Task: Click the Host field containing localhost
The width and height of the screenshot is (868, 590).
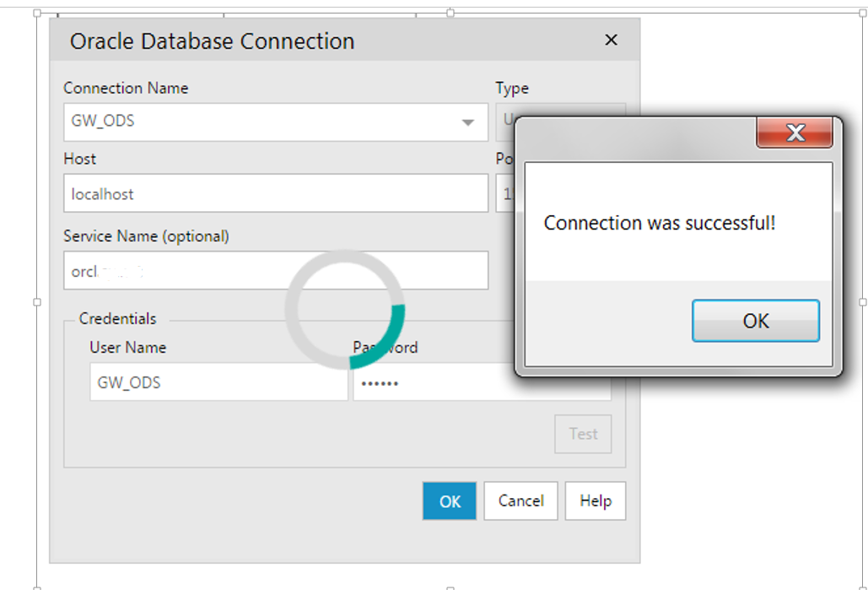Action: (x=276, y=193)
